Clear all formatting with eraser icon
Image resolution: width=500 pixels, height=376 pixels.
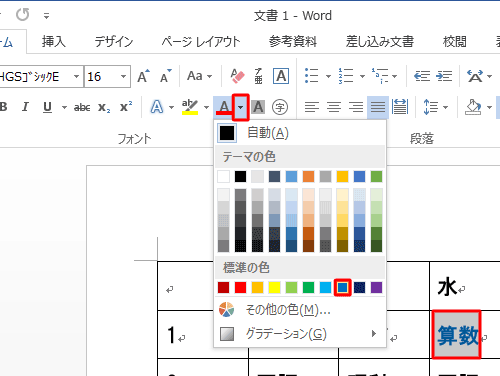238,76
